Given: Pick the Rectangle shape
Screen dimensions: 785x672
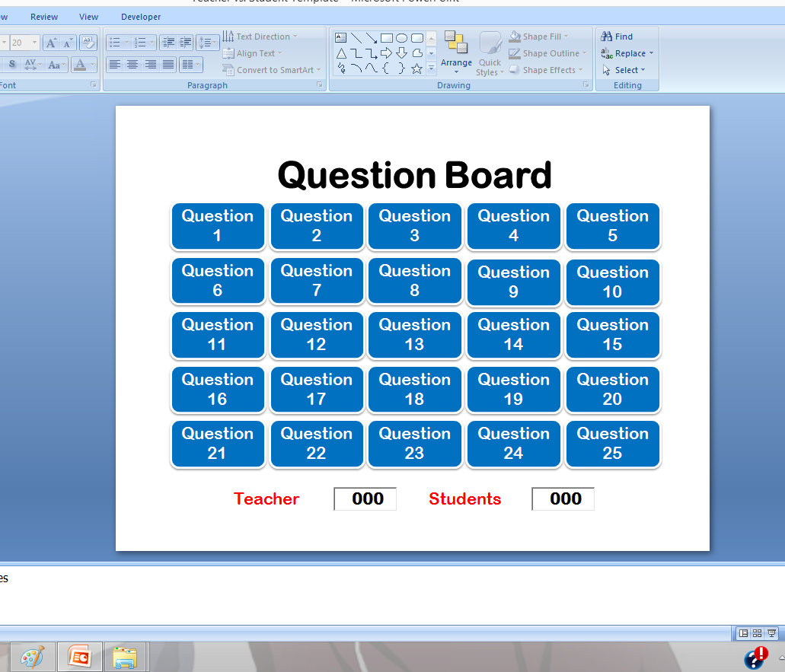Looking at the screenshot, I should coord(387,38).
